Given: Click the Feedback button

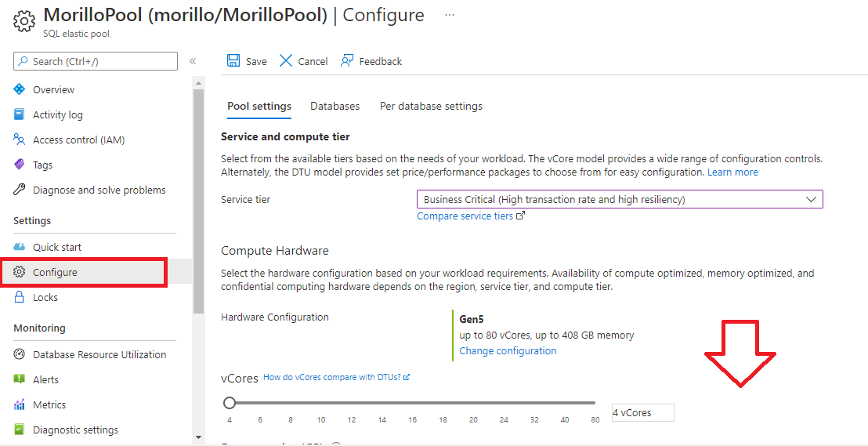Looking at the screenshot, I should [x=371, y=61].
